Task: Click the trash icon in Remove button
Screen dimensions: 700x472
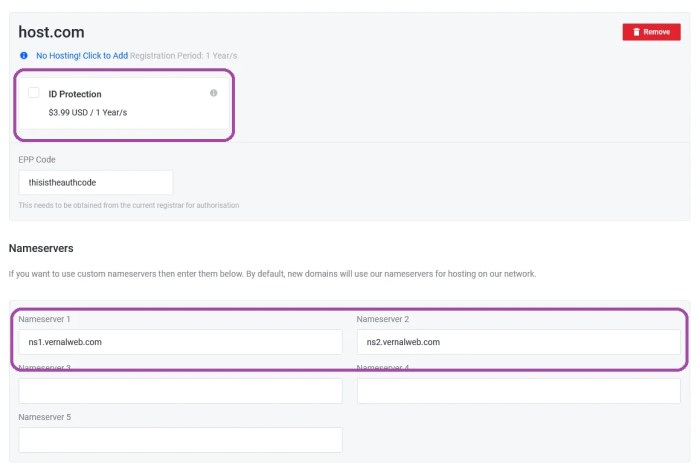Action: tap(635, 32)
